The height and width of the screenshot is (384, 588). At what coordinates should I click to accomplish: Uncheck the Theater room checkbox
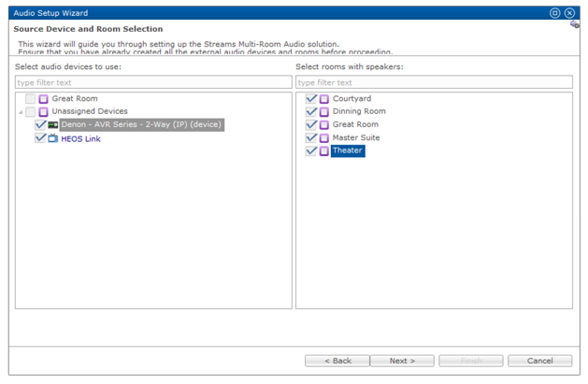311,151
